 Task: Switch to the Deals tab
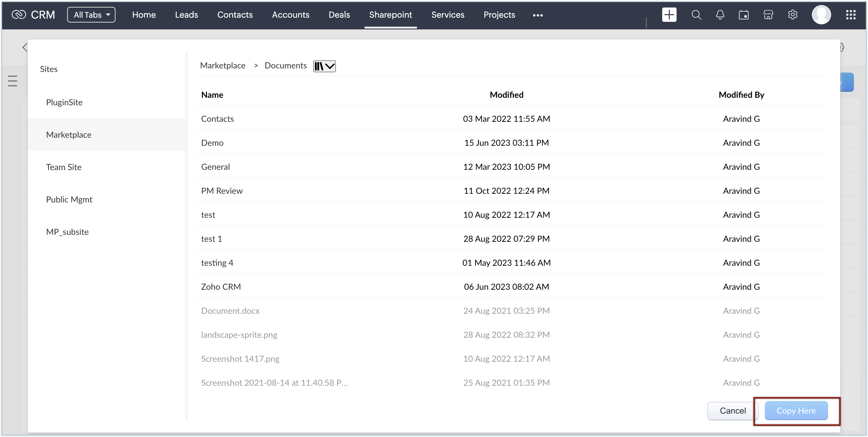[339, 15]
